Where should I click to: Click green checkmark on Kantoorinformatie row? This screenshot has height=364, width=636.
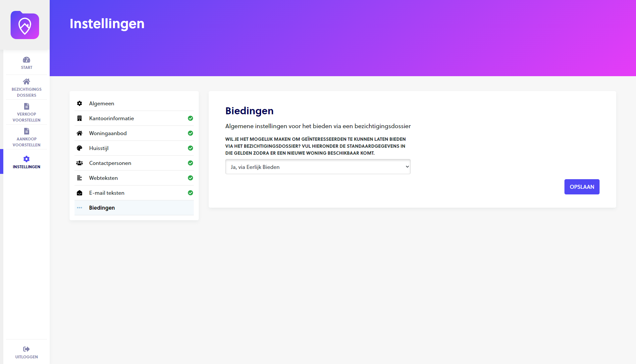190,118
